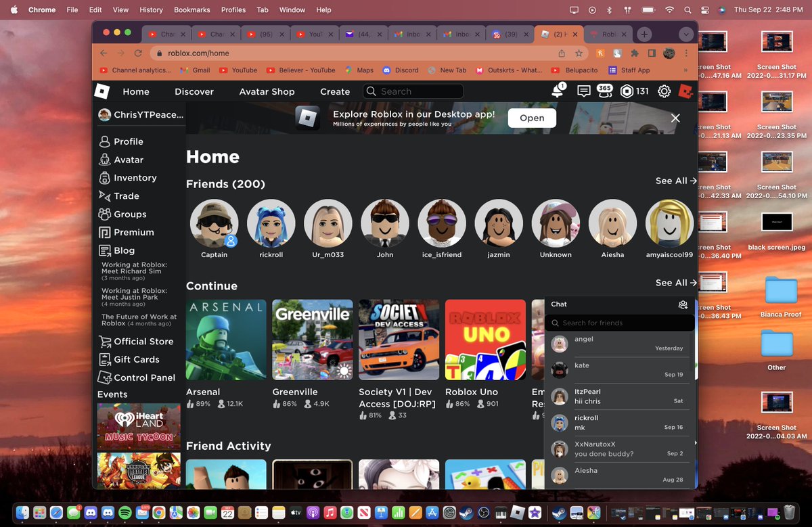Click the Search for friends field
The width and height of the screenshot is (812, 527).
click(x=619, y=323)
